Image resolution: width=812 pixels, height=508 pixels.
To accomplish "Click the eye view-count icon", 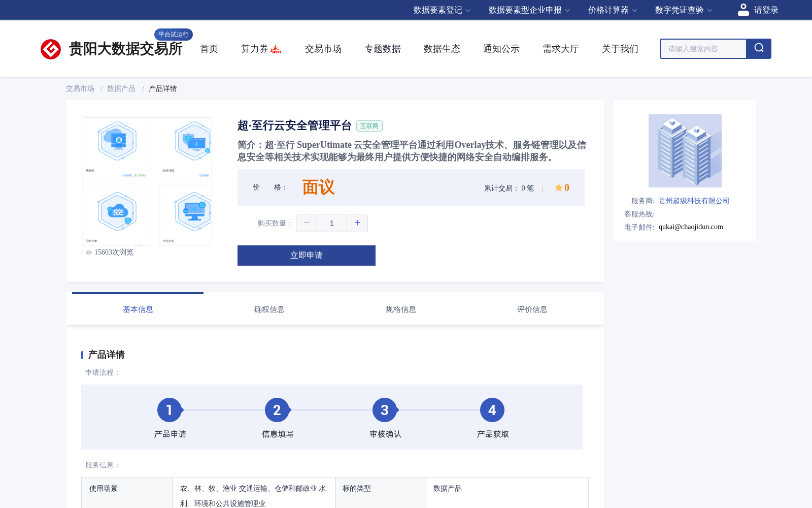I will click(89, 252).
